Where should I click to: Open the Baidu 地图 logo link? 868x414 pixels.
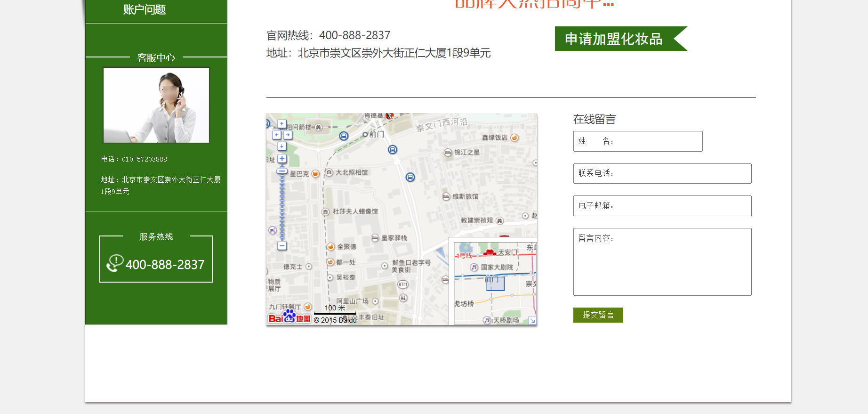[x=289, y=317]
